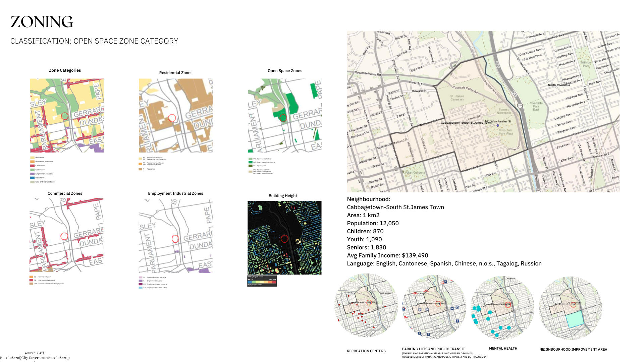Click the Institutional blue legend swatch
The image size is (644, 362).
pos(32,178)
